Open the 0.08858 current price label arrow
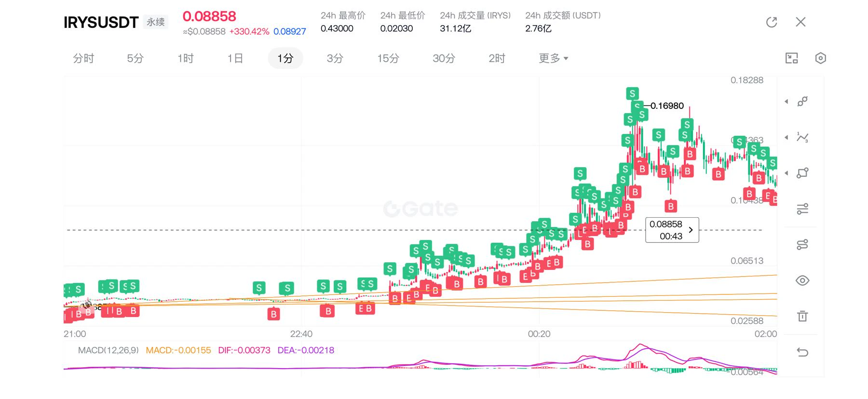Image resolution: width=868 pixels, height=399 pixels. 691,230
